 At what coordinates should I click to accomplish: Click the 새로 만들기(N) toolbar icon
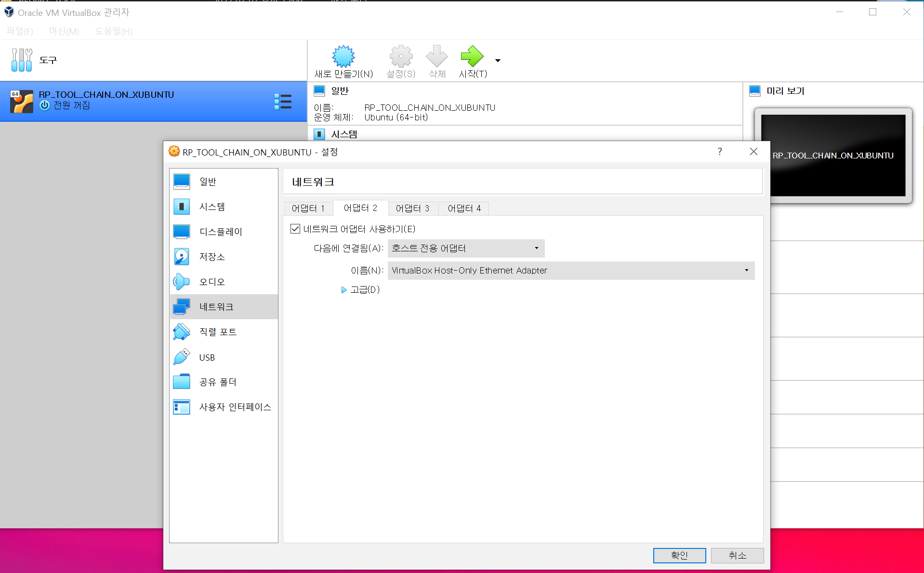[343, 56]
